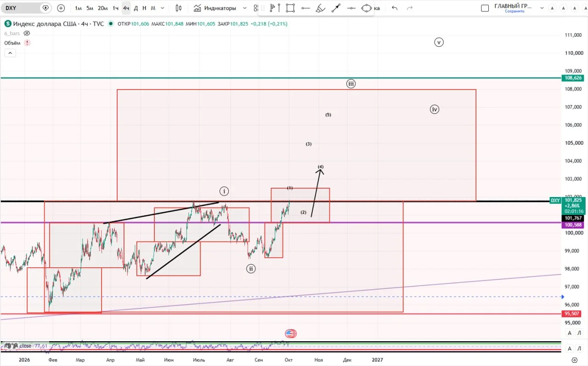This screenshot has height=366, width=588.
Task: Switch to the 1ч timeframe
Action: tap(116, 8)
